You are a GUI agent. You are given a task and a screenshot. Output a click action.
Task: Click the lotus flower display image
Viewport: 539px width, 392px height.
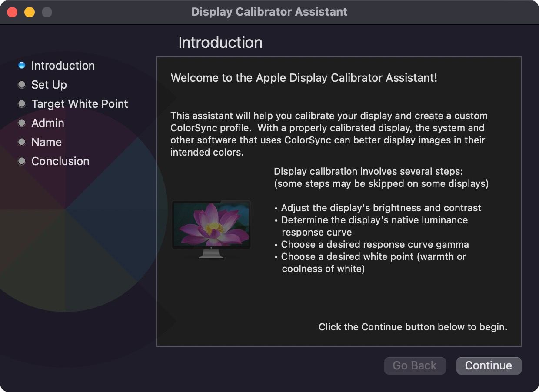[211, 229]
